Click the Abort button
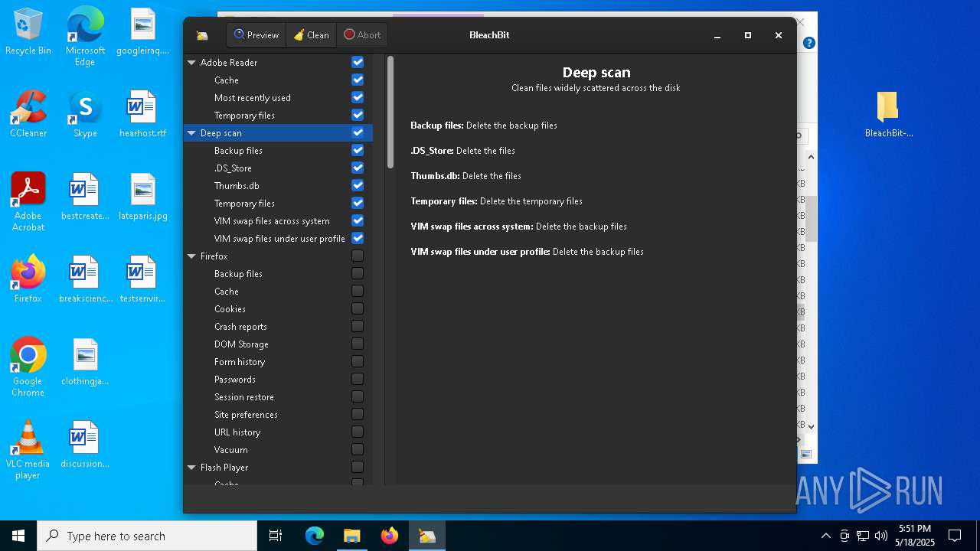This screenshot has width=980, height=551. click(362, 35)
